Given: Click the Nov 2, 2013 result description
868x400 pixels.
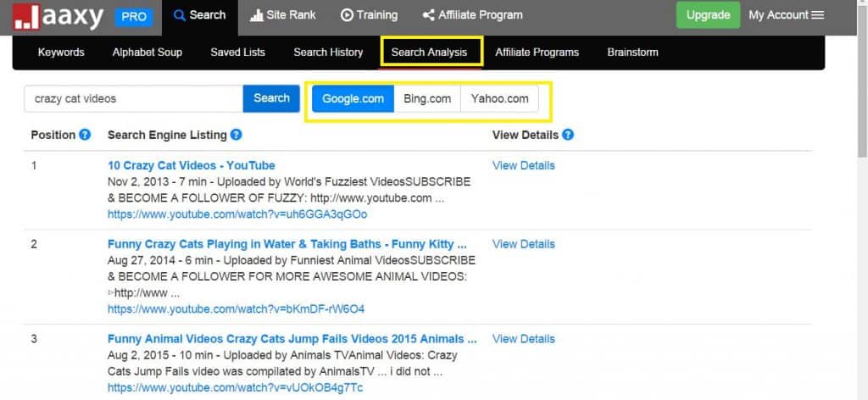Looking at the screenshot, I should pyautogui.click(x=289, y=190).
